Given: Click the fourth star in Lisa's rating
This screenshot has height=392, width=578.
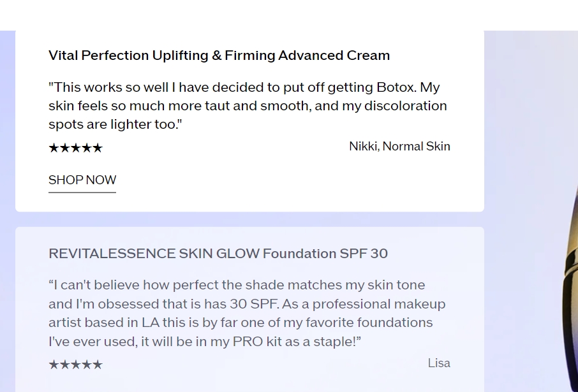Looking at the screenshot, I should pyautogui.click(x=87, y=365).
